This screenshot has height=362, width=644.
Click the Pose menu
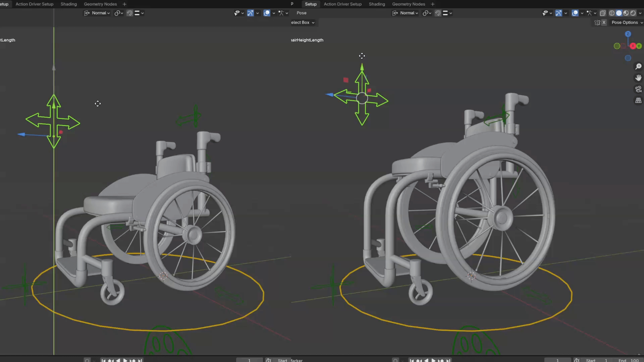point(301,13)
